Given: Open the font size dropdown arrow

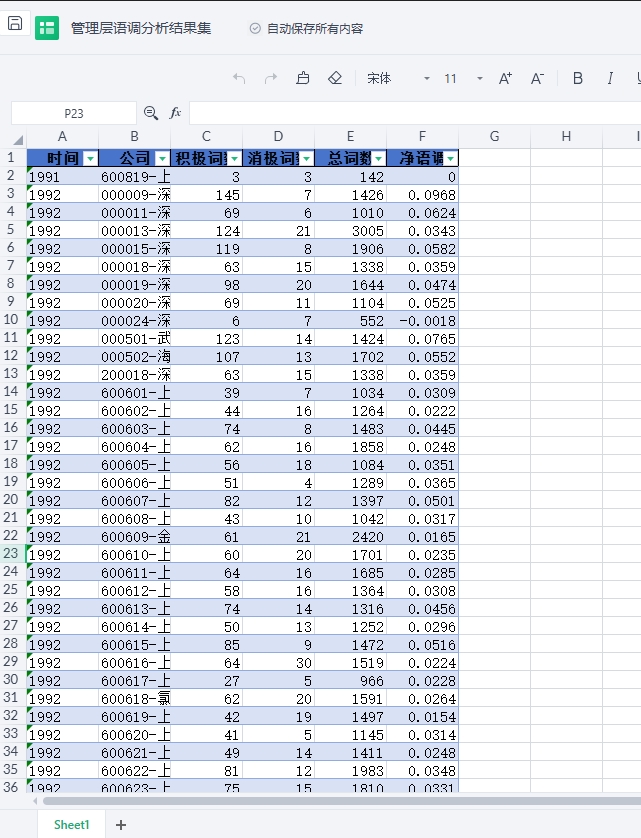Looking at the screenshot, I should pos(480,79).
